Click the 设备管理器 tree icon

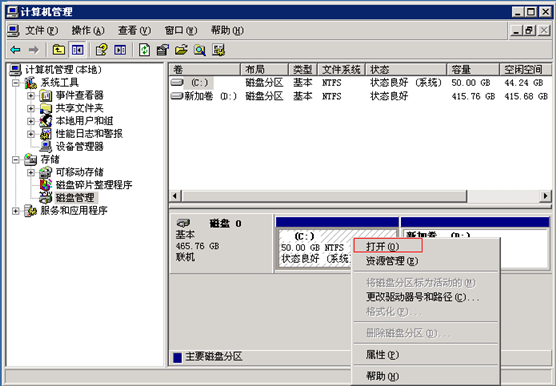coord(46,146)
